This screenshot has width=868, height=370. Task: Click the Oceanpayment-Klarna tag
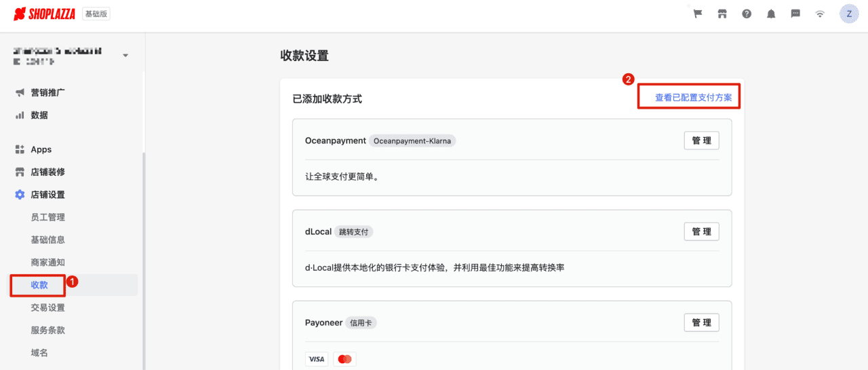pos(412,141)
